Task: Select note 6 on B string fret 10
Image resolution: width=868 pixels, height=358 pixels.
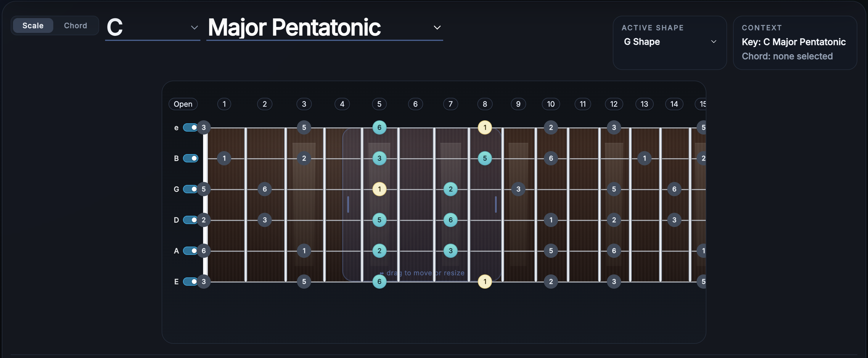Action: [x=551, y=158]
